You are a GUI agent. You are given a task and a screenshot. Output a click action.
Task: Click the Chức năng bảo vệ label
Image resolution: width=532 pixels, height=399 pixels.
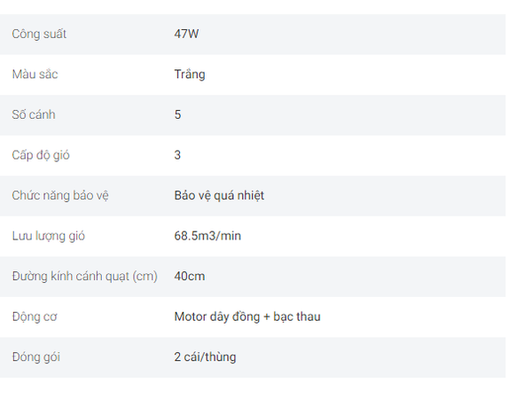(x=60, y=196)
